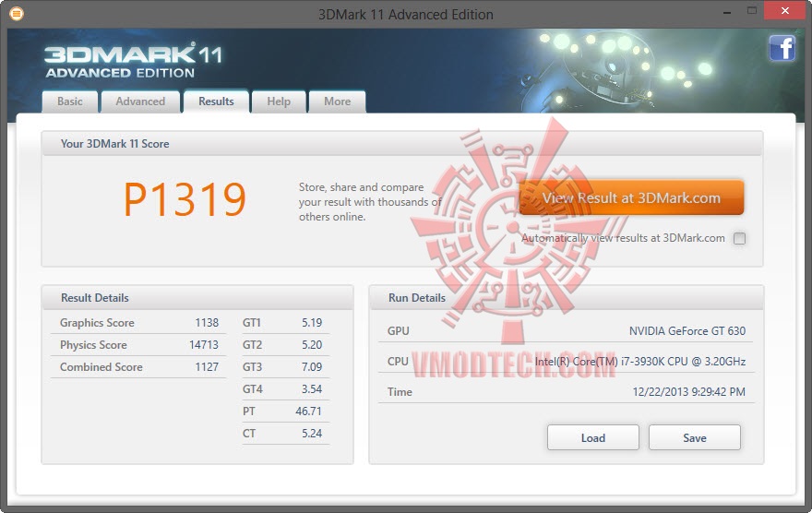Click the PT result 46.71

(308, 411)
